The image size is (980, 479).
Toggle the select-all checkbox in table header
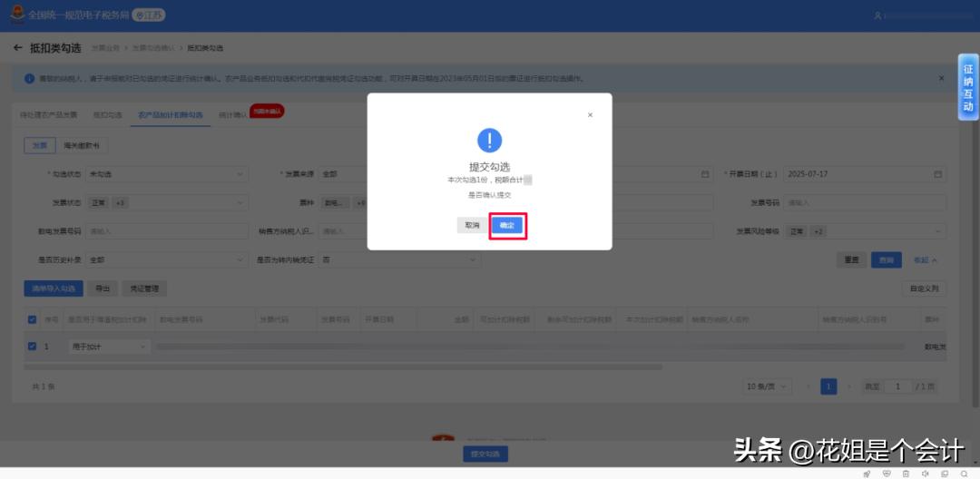(33, 319)
